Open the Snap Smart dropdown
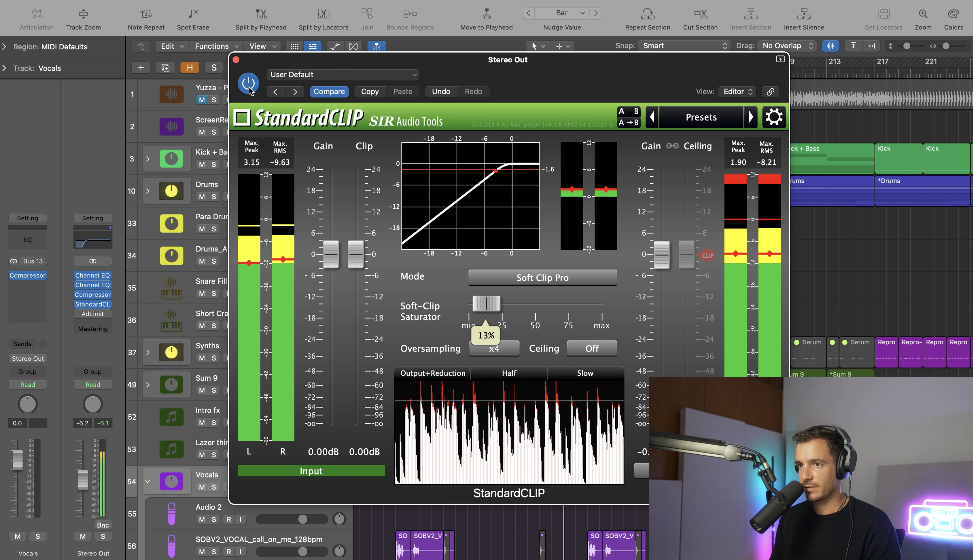This screenshot has height=560, width=973. coord(684,46)
